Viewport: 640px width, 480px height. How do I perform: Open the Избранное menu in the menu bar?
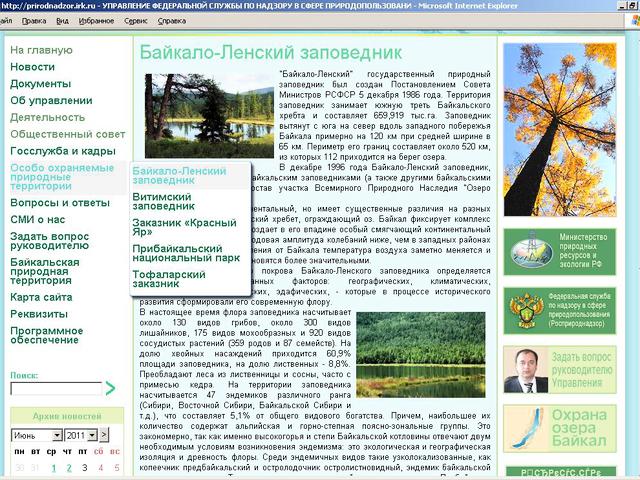click(x=97, y=19)
